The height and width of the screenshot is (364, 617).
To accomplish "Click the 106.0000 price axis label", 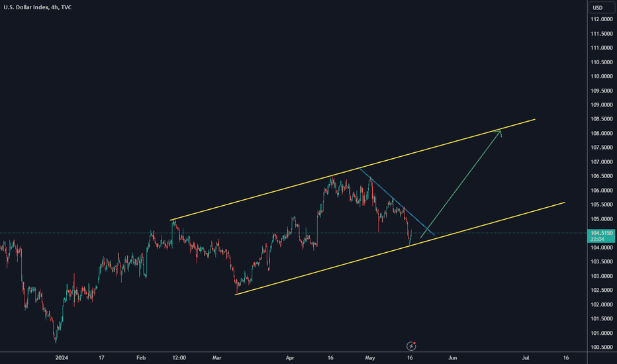I will [602, 191].
